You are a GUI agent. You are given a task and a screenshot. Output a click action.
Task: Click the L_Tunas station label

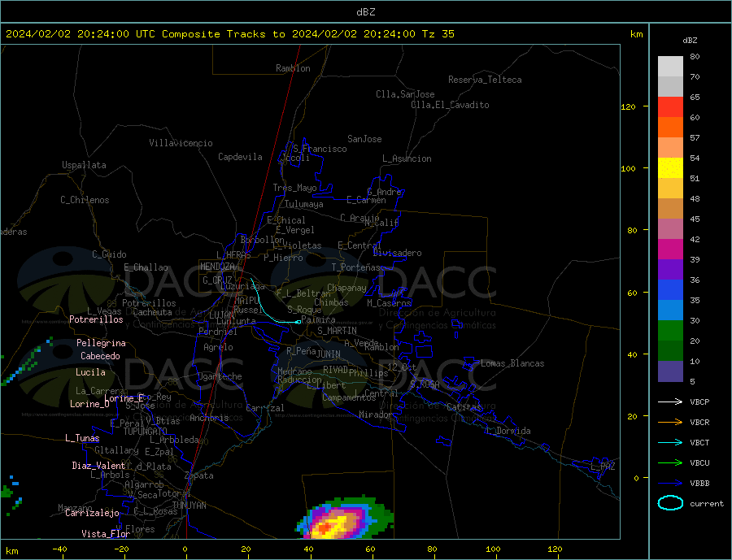click(x=82, y=438)
